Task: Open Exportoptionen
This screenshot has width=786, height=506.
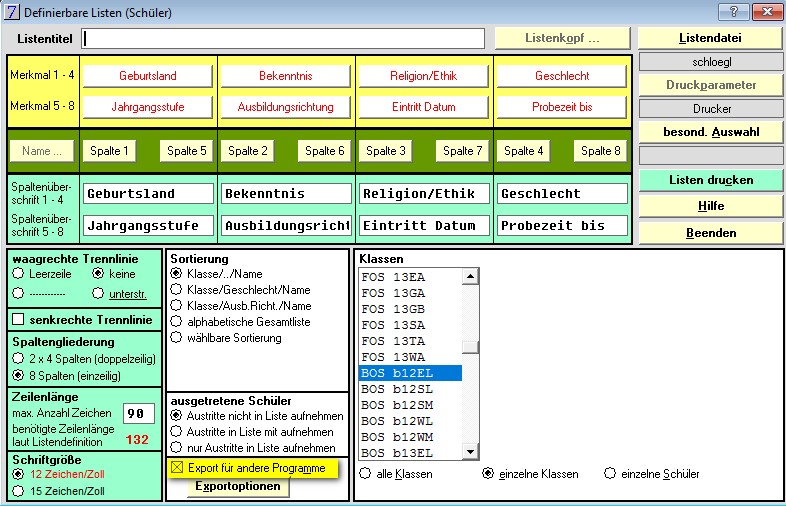Action: (x=238, y=486)
